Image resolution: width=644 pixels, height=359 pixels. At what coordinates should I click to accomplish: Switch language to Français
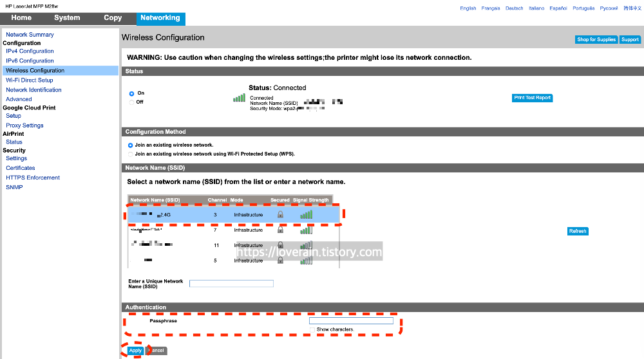coord(490,8)
